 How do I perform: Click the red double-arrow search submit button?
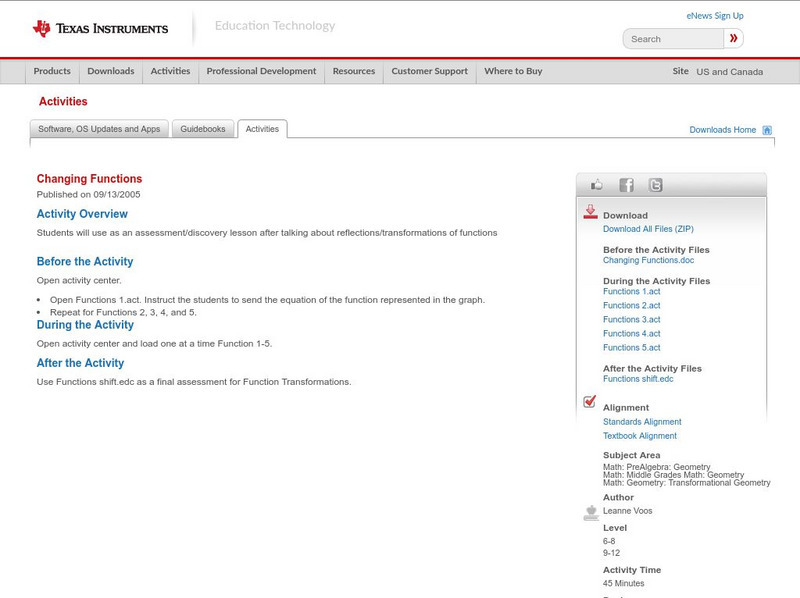[x=733, y=37]
